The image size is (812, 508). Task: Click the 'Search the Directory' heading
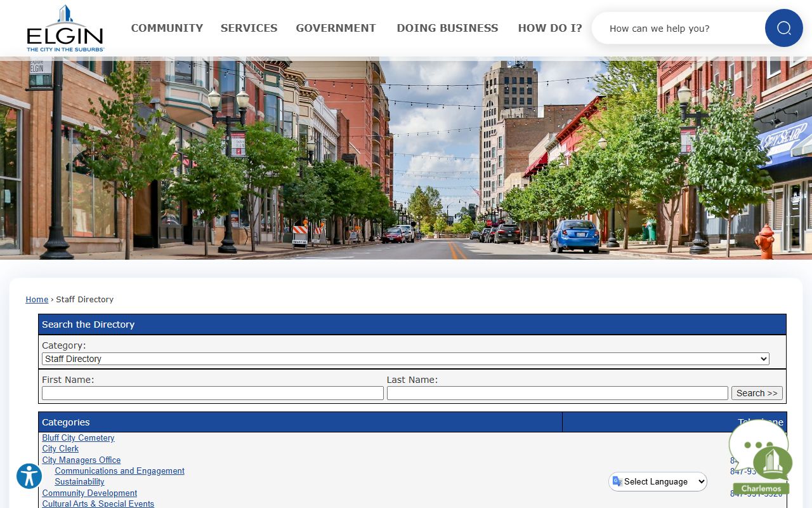point(88,324)
